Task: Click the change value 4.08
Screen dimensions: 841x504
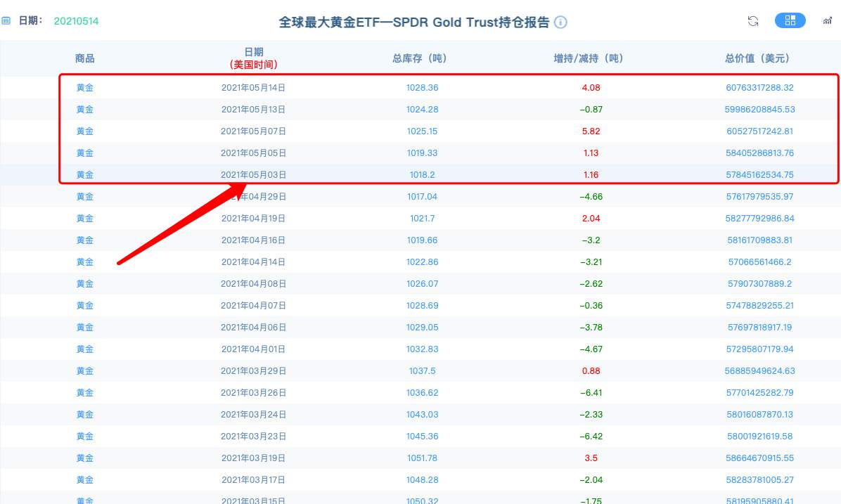Action: (591, 87)
